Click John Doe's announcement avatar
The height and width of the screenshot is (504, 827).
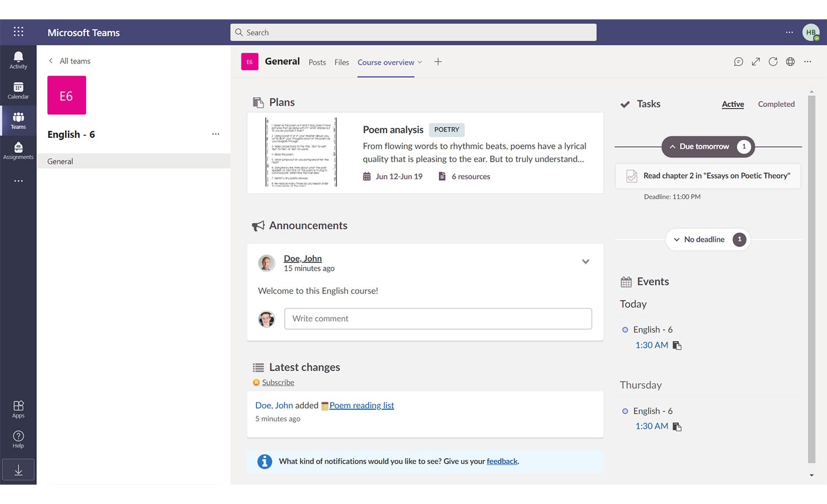coord(267,263)
